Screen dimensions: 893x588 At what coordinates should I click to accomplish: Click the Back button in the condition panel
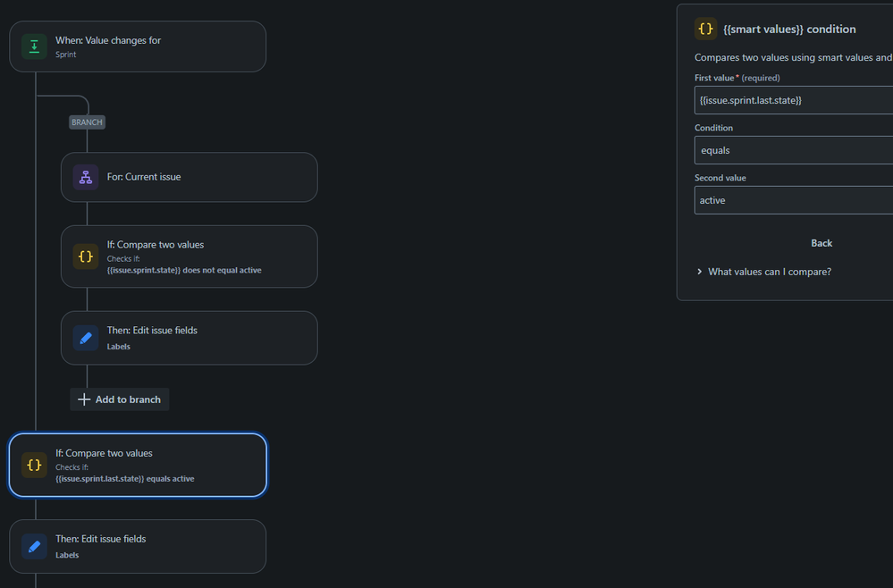[821, 243]
